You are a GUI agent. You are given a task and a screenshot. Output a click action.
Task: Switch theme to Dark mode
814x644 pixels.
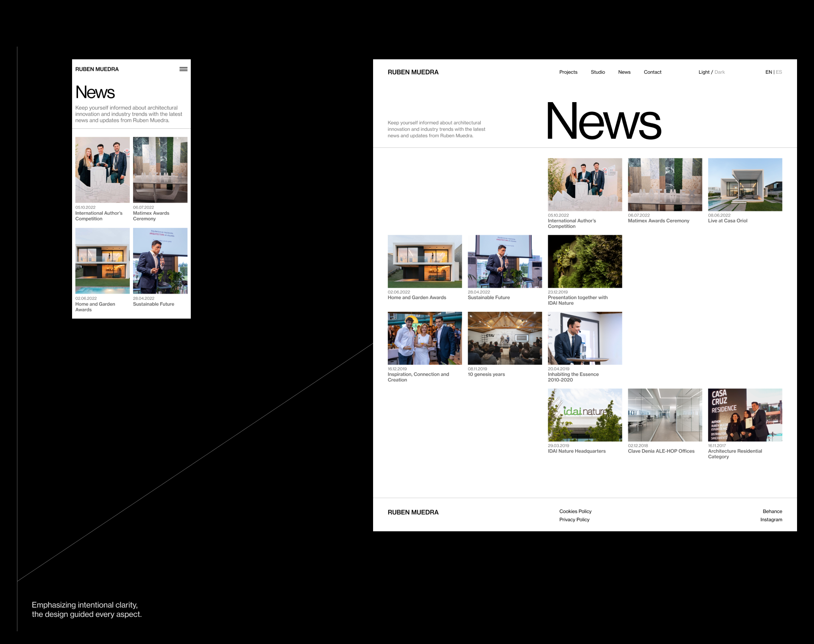(719, 72)
